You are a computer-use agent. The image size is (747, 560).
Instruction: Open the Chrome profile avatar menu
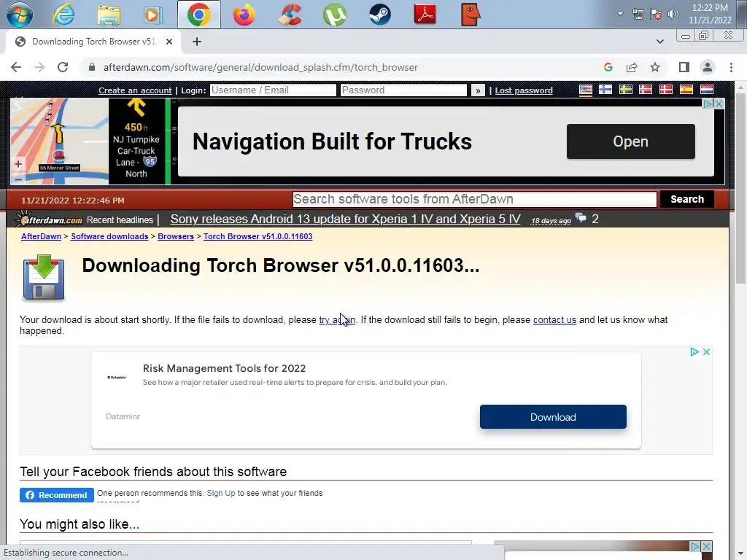point(708,67)
